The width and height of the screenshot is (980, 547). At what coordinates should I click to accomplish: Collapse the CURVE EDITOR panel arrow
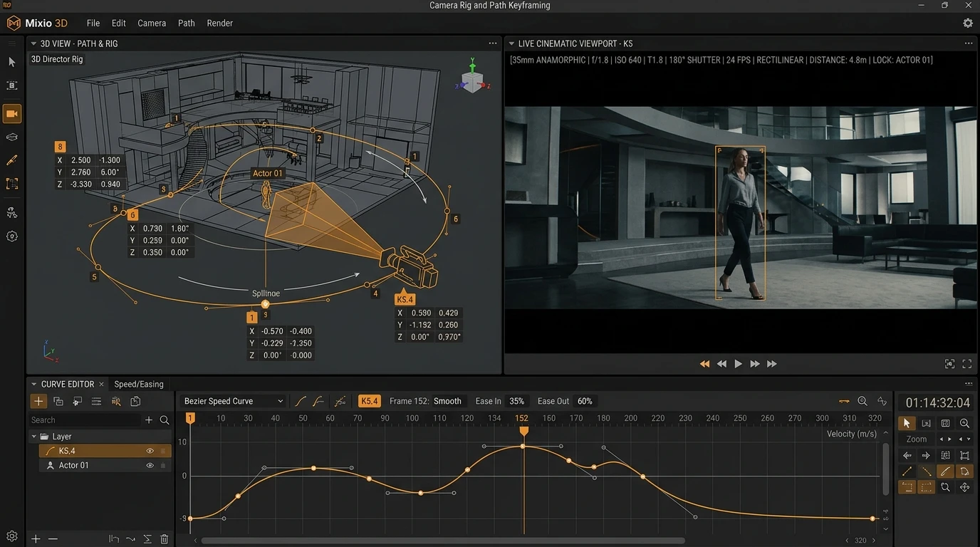click(x=33, y=384)
